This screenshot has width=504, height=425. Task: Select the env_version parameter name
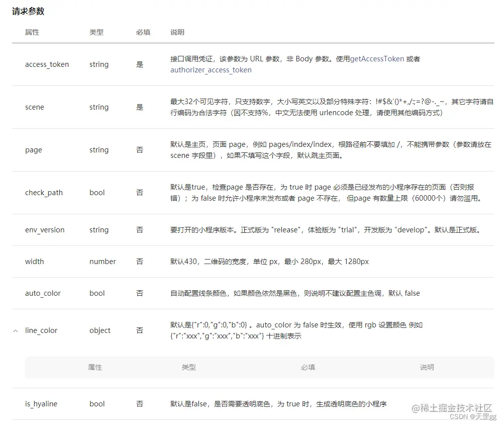click(45, 230)
